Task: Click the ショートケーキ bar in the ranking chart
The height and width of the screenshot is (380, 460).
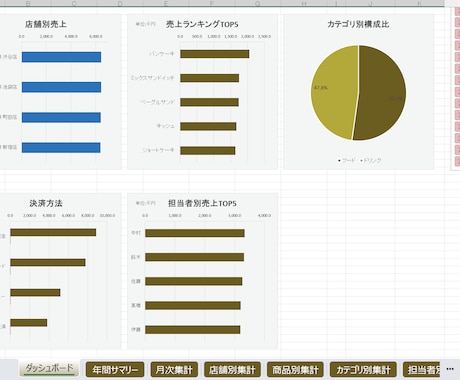Action: pyautogui.click(x=208, y=150)
